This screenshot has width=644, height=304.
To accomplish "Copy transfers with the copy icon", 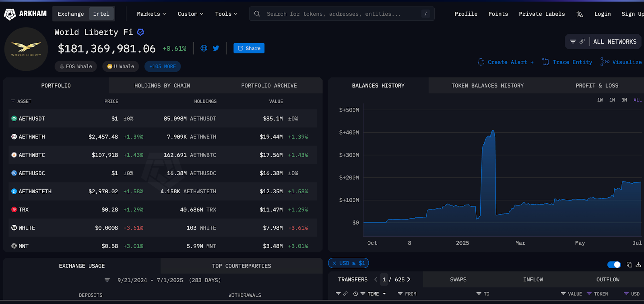I will (630, 265).
